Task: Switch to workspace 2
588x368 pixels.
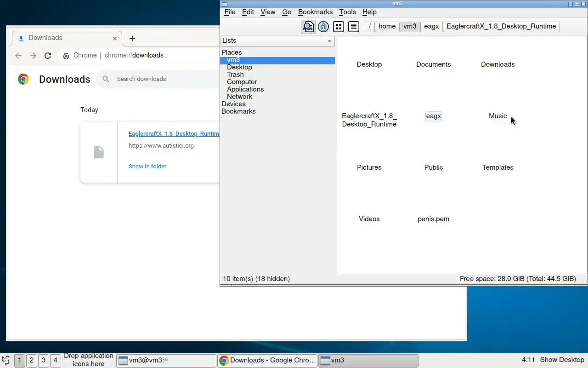Action: 31,360
